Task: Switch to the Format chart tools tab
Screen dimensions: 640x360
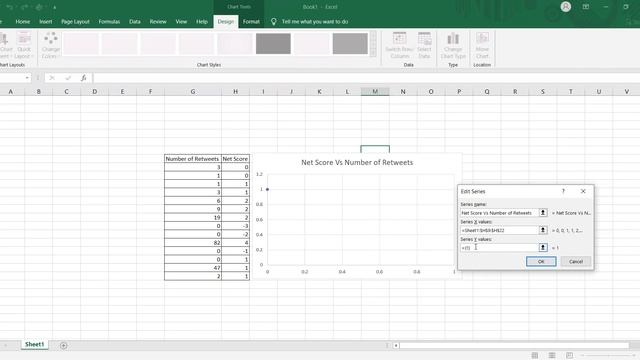Action: point(251,22)
